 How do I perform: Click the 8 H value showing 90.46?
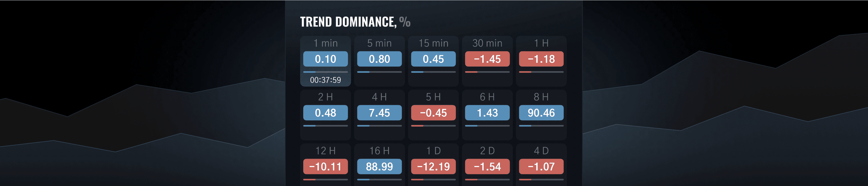click(x=541, y=113)
